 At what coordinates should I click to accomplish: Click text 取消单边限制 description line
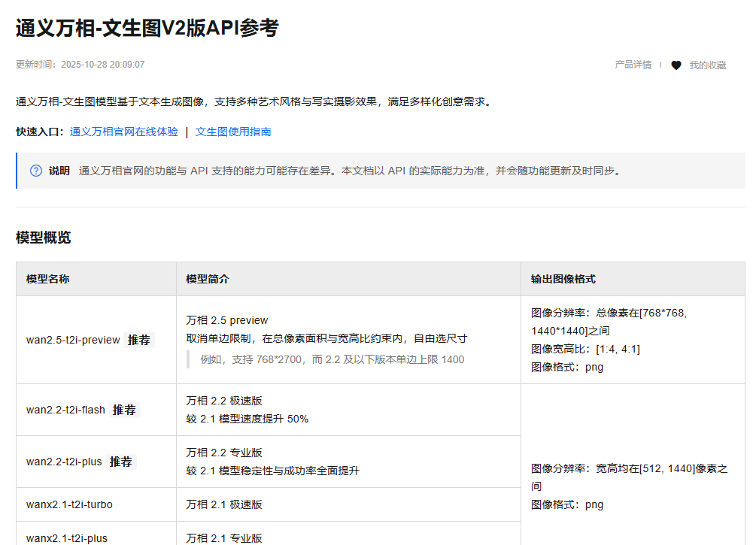[x=326, y=338]
